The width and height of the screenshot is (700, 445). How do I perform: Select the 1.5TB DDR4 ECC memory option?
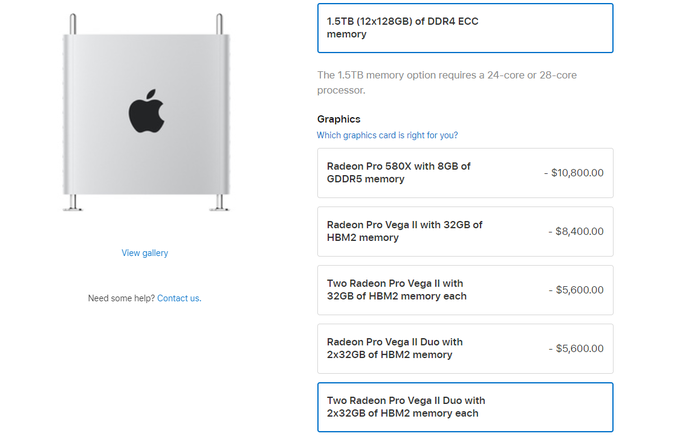[464, 28]
